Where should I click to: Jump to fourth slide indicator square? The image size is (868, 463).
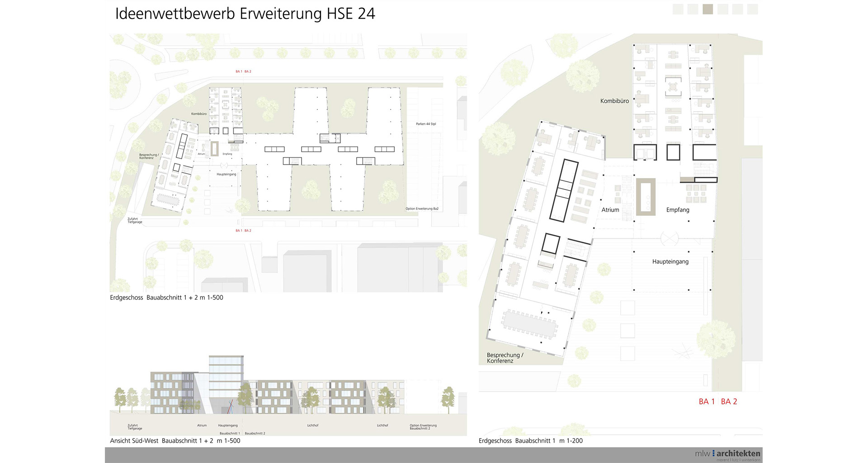(x=722, y=9)
